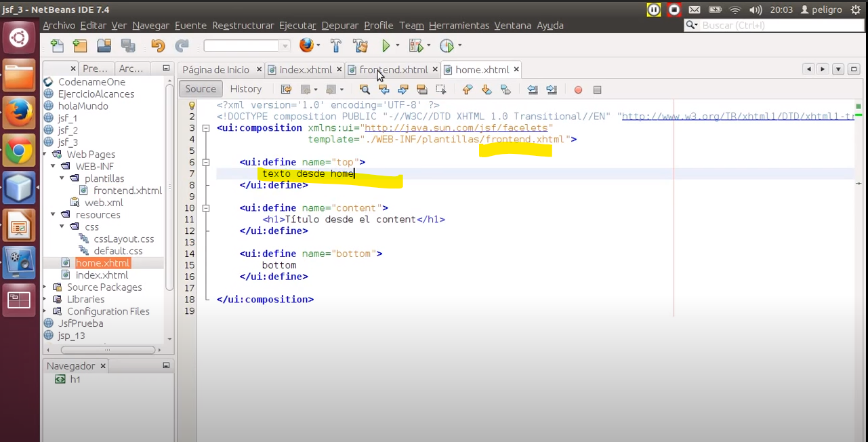Click the Open Project toolbar icon
This screenshot has width=868, height=442.
[104, 46]
